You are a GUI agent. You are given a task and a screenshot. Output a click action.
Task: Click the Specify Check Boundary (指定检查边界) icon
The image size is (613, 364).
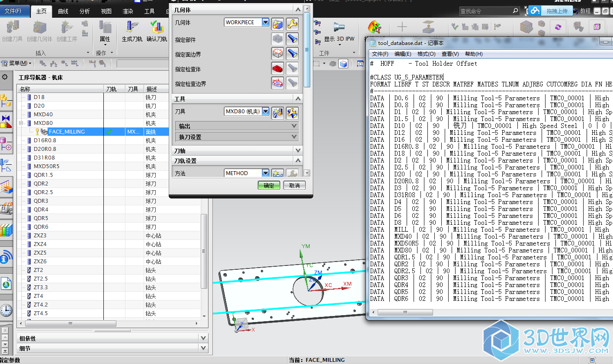278,83
